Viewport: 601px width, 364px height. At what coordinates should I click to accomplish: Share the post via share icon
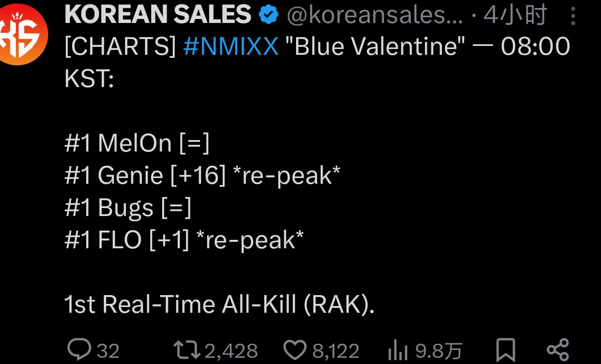pos(557,350)
